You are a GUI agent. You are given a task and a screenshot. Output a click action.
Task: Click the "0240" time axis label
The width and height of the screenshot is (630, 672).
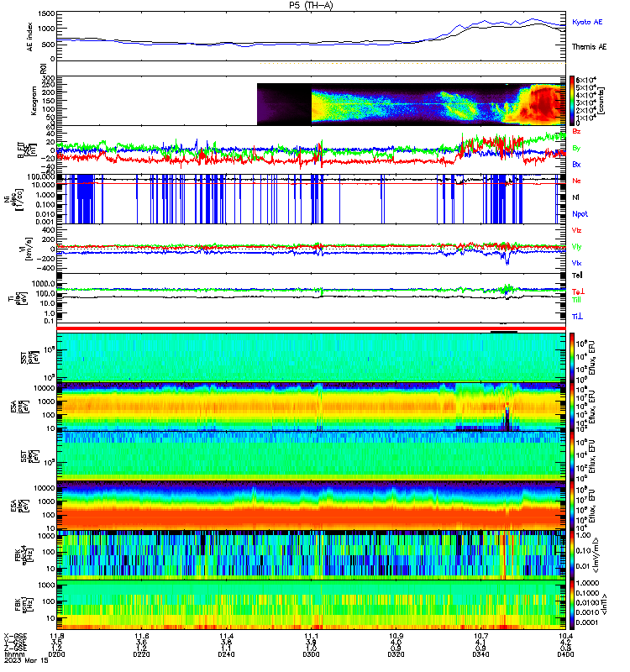226,654
